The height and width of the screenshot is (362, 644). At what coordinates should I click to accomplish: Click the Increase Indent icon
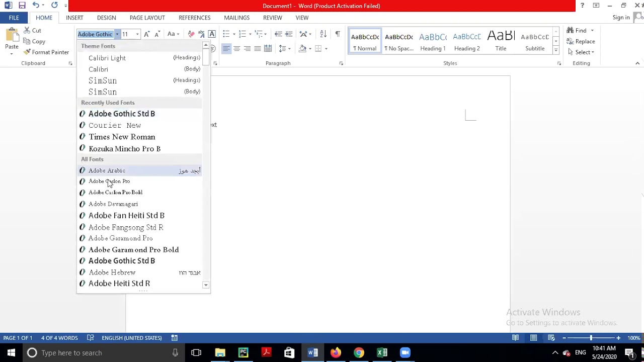pos(289,34)
